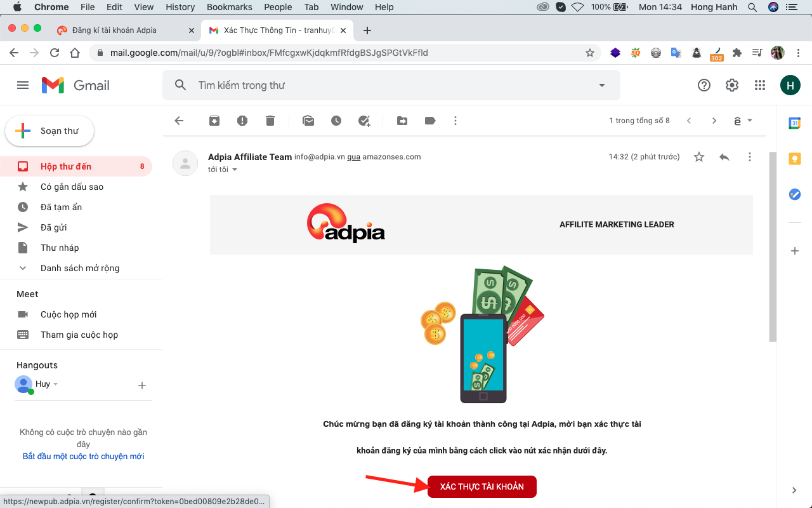Open Gmail settings gear
The height and width of the screenshot is (508, 812).
coord(731,84)
